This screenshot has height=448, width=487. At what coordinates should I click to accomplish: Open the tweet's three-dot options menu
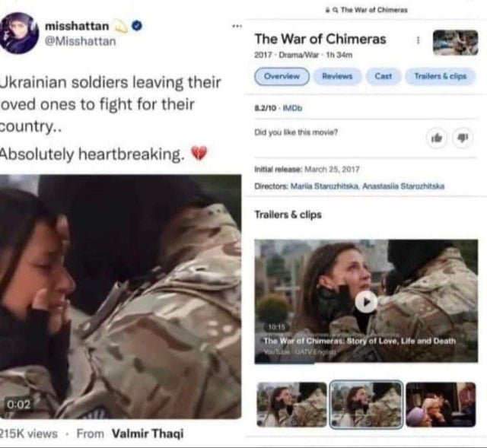pyautogui.click(x=237, y=26)
